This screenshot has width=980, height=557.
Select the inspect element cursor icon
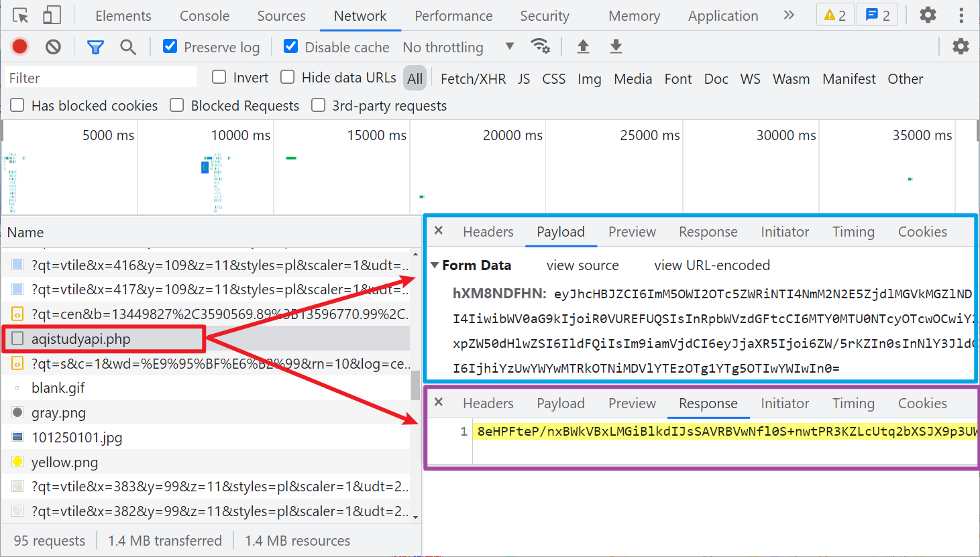tap(21, 15)
